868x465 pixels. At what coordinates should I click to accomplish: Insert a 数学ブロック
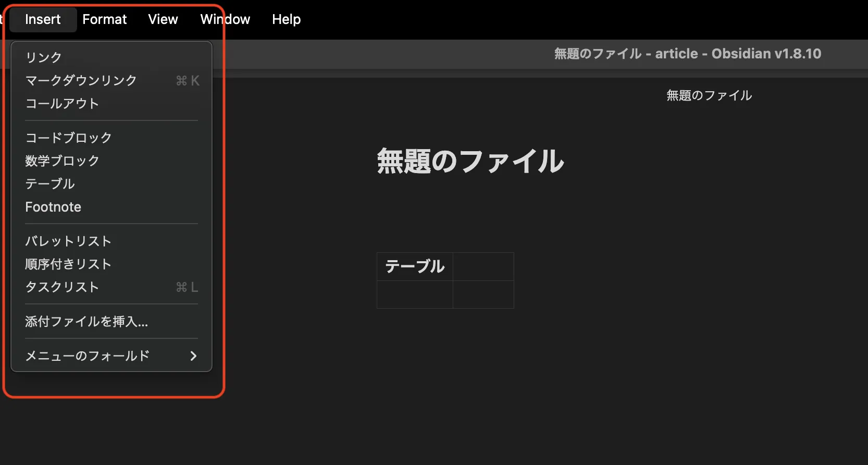tap(111, 161)
